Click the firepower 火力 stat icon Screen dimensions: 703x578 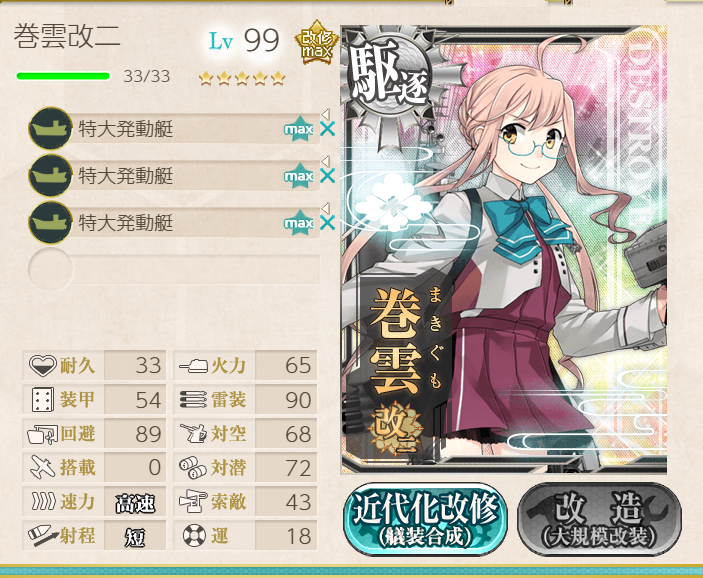193,365
